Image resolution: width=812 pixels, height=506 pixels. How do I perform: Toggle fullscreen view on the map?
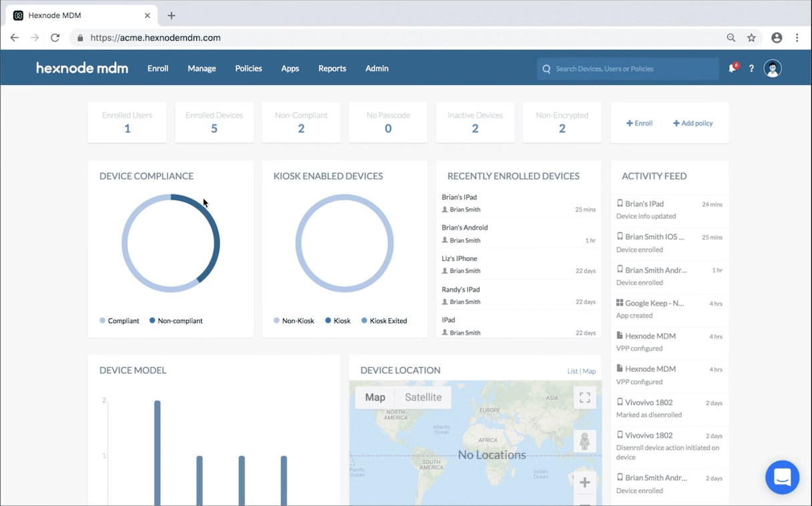click(585, 398)
